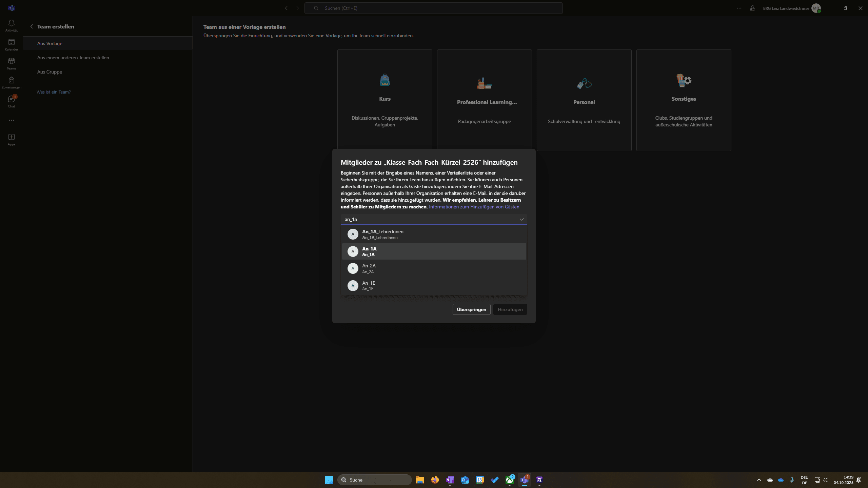Open the Aktivität bell icon
Screen dimensions: 868x488
click(x=11, y=25)
